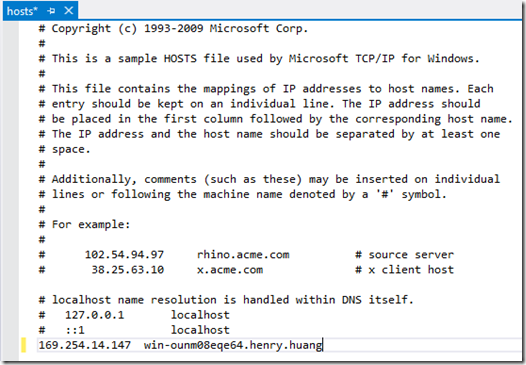Click the '# x client host' comment
The height and width of the screenshot is (365, 526).
pos(405,270)
